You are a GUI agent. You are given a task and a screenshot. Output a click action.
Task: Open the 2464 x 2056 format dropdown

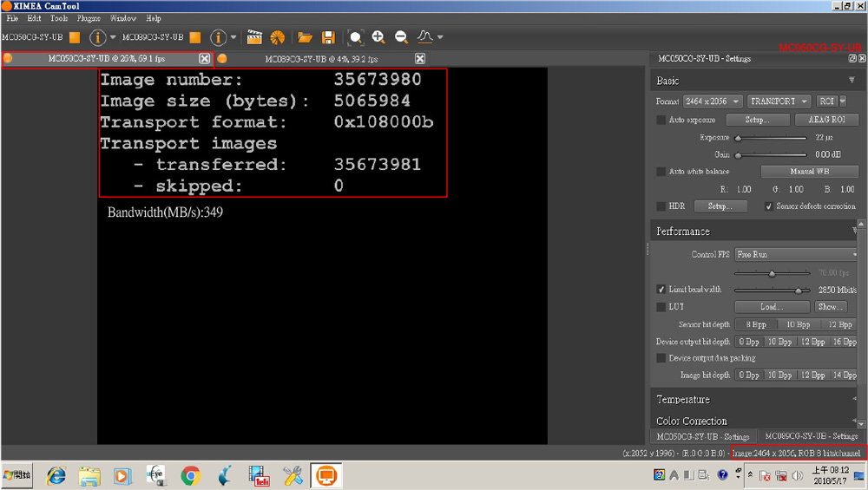coord(712,101)
